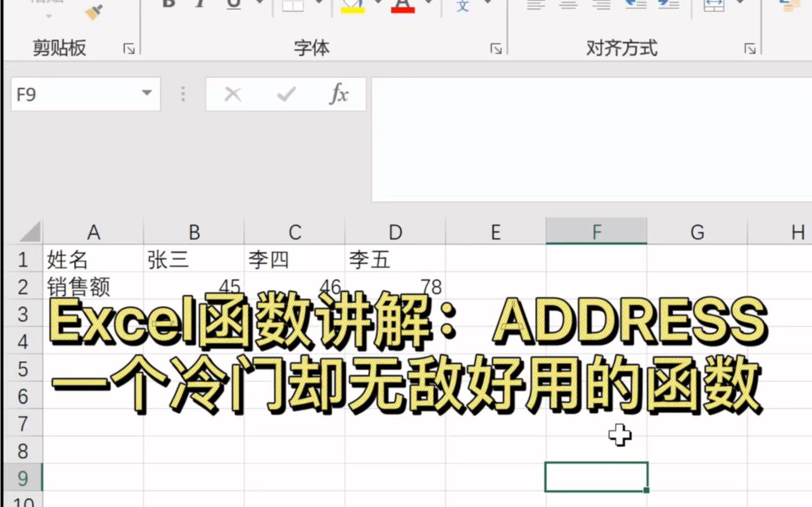The image size is (812, 507).
Task: Select column A header
Action: (93, 232)
